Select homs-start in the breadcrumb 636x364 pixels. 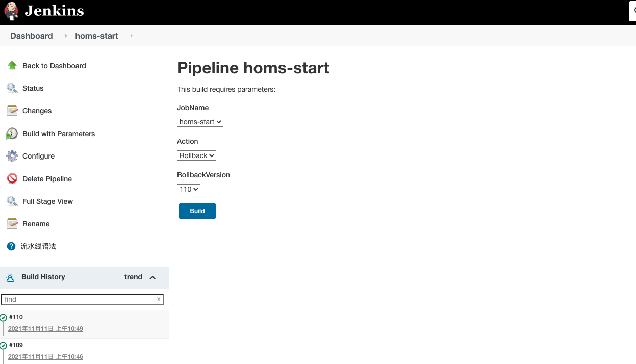click(96, 36)
